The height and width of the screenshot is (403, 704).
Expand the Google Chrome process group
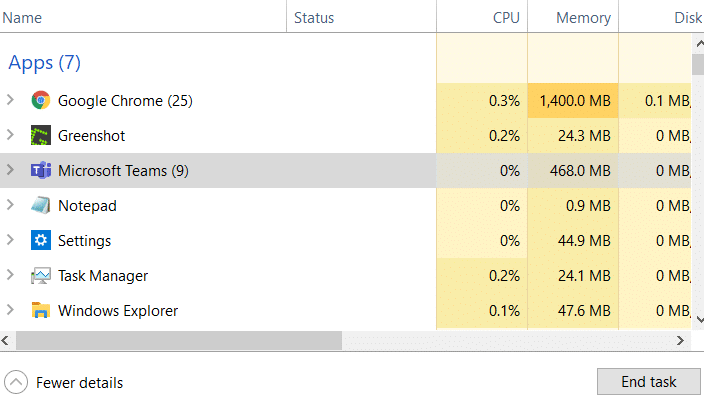point(10,100)
